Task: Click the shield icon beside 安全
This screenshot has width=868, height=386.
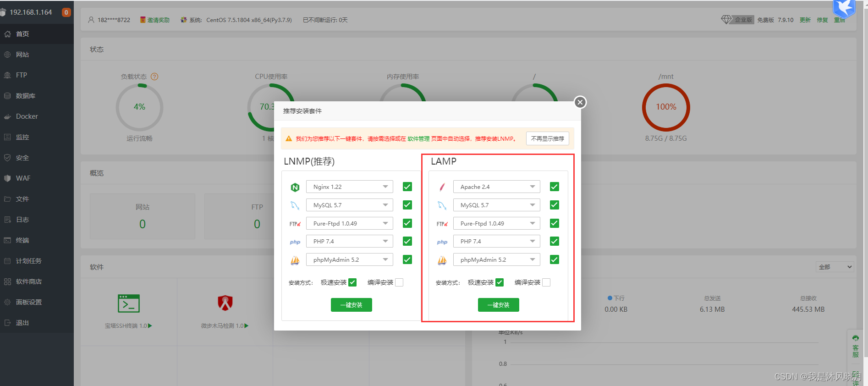Action: [7, 158]
